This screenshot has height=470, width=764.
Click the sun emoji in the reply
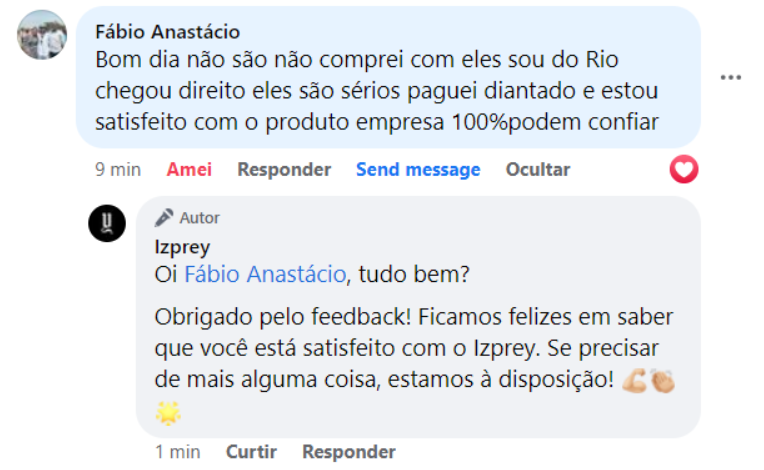point(168,412)
